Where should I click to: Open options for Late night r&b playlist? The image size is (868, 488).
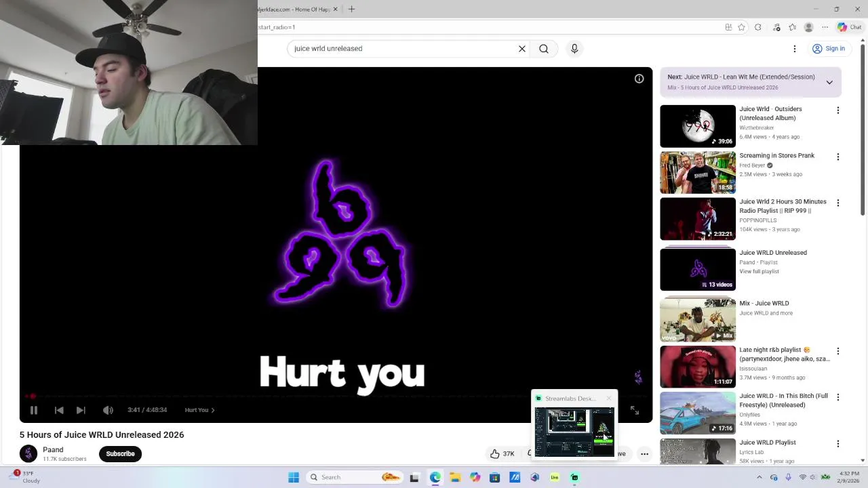point(838,351)
